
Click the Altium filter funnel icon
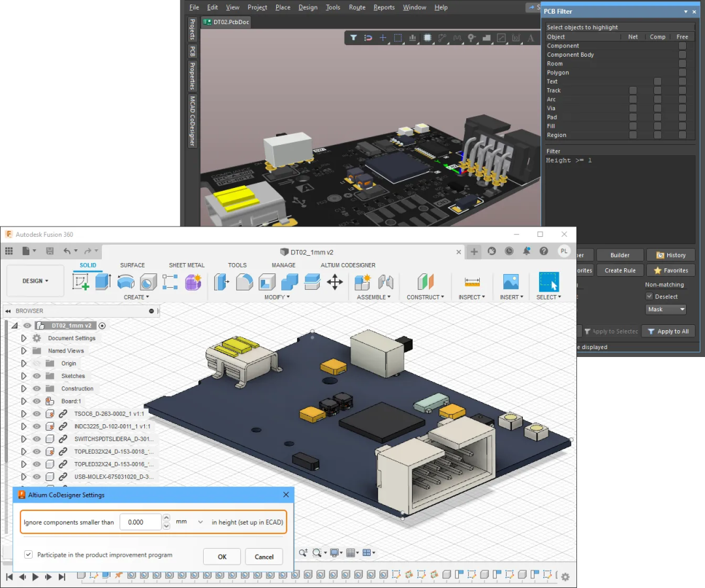353,38
